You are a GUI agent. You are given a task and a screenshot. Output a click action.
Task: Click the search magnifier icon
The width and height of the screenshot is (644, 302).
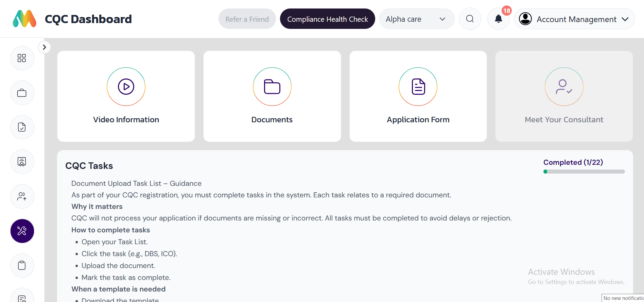tap(470, 19)
